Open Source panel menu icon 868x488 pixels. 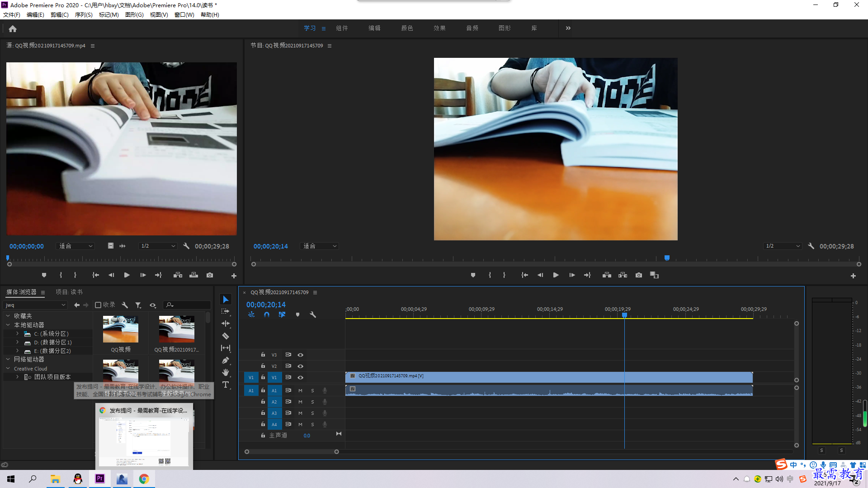click(x=93, y=46)
